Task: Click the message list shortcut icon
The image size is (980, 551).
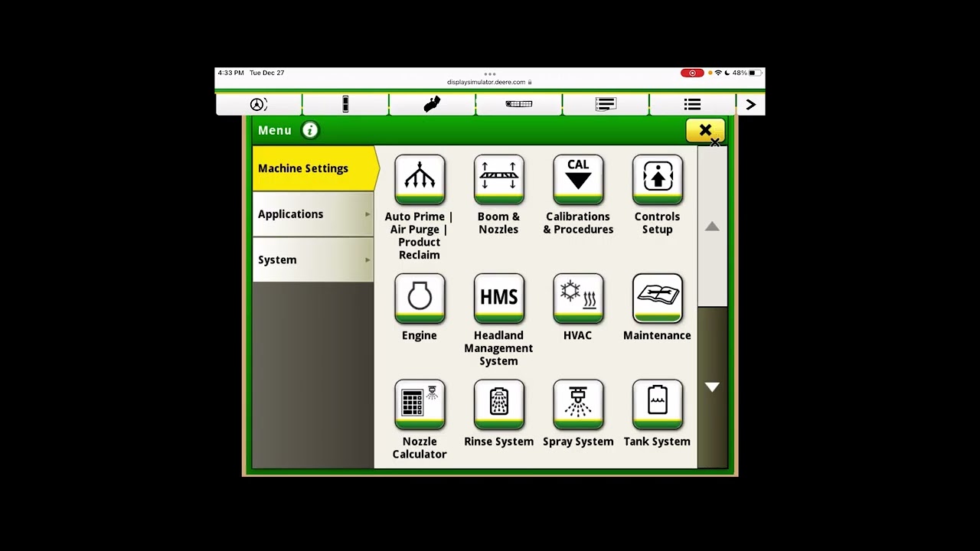Action: coord(606,104)
